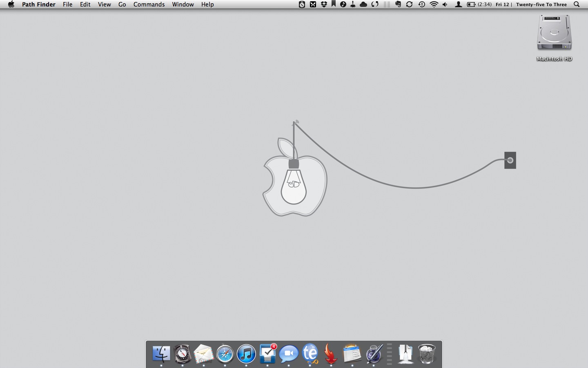Click the black X-square menu bar icon

point(313,4)
